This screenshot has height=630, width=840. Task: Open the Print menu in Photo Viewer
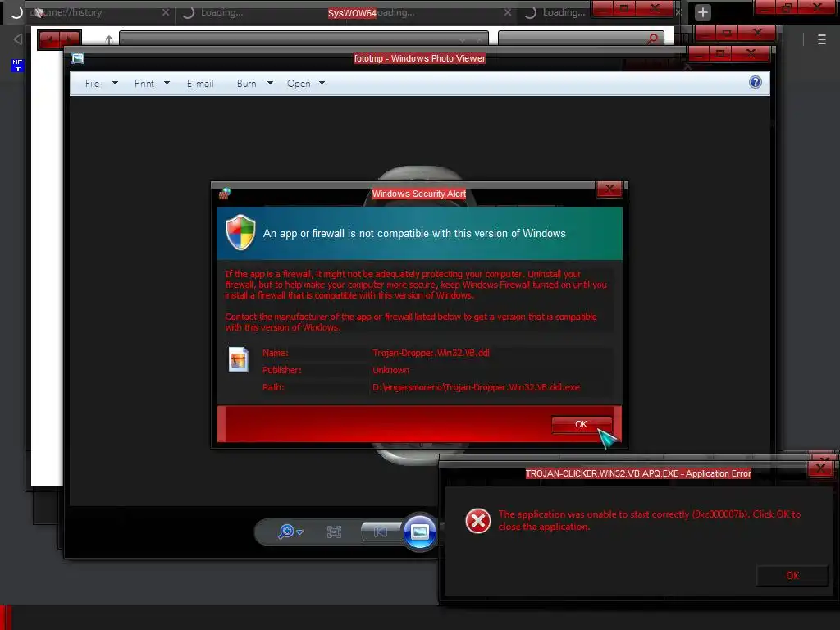(144, 84)
